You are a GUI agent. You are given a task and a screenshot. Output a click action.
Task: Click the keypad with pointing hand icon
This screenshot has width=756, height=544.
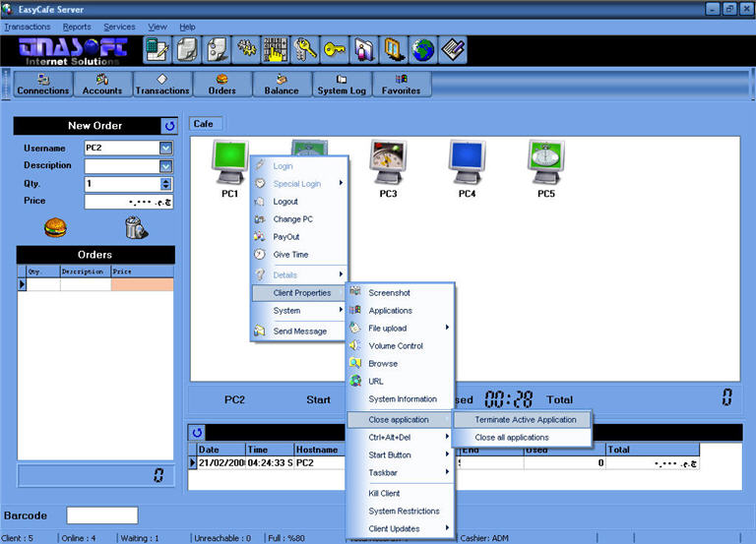coord(276,49)
